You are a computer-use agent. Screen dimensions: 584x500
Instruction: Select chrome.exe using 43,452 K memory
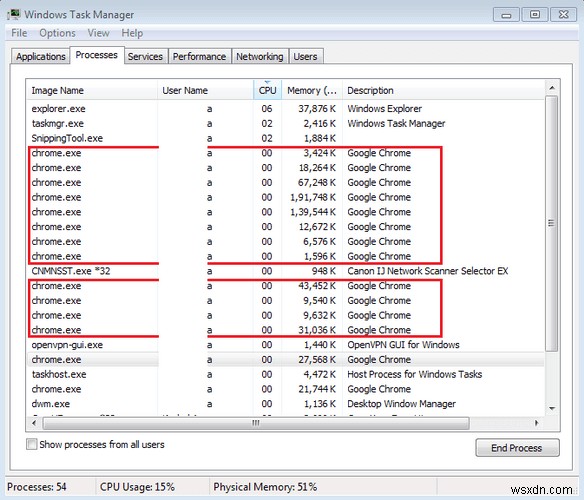click(x=286, y=286)
